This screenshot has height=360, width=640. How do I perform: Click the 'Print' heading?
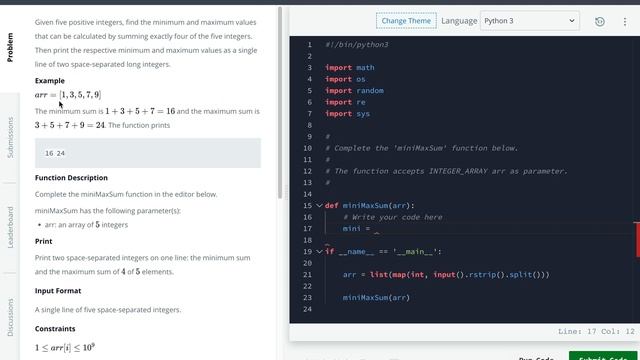(44, 242)
